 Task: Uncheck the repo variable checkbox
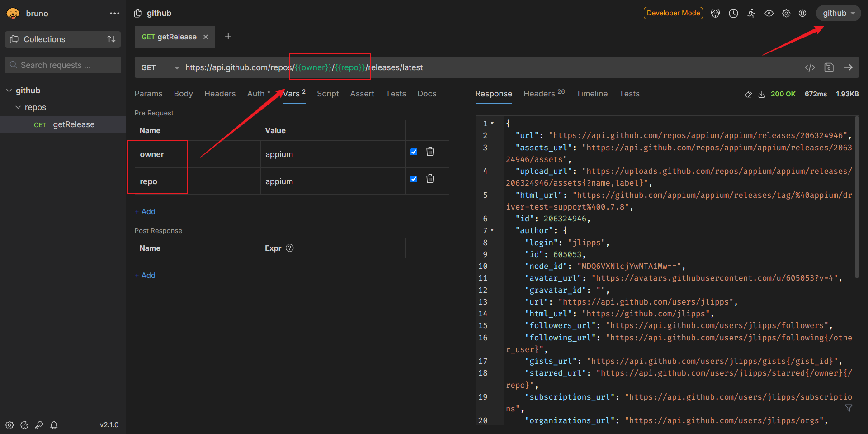pyautogui.click(x=414, y=179)
